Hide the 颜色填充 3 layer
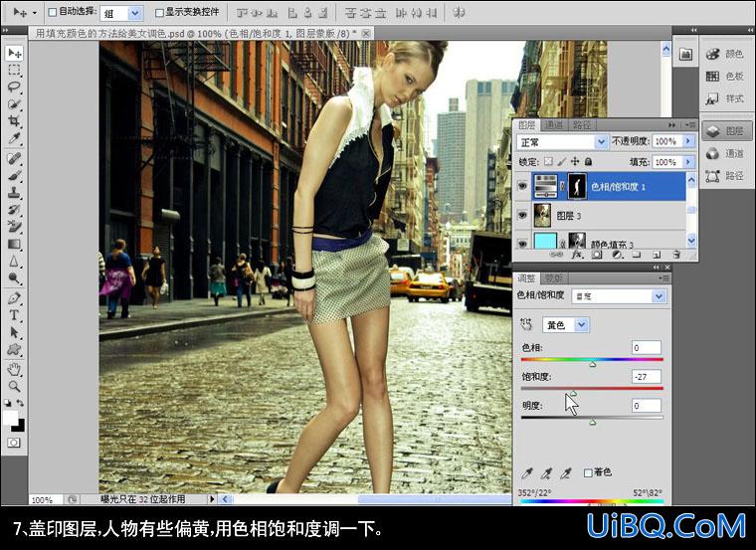756x550 pixels. (522, 243)
